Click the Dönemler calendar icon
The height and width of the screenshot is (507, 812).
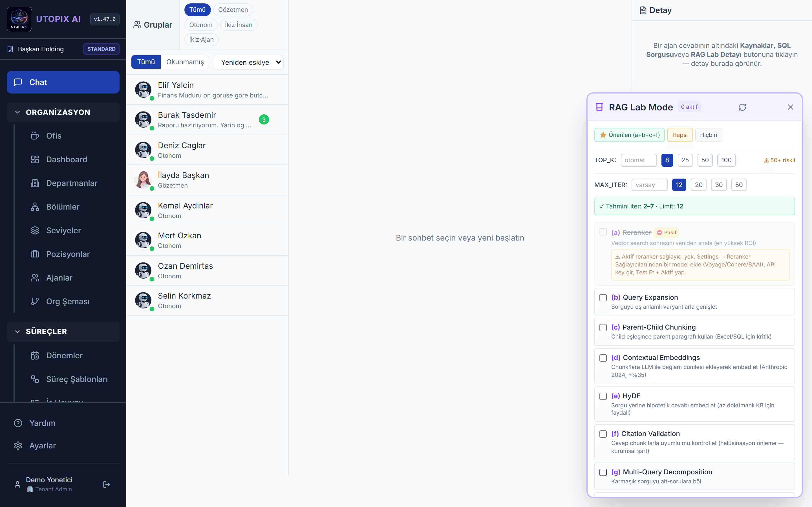click(x=35, y=355)
